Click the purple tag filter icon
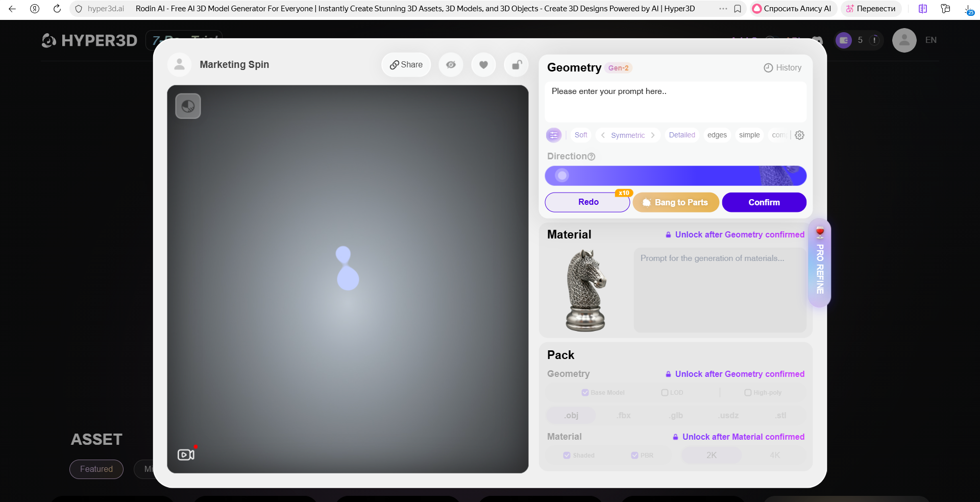 pos(554,135)
